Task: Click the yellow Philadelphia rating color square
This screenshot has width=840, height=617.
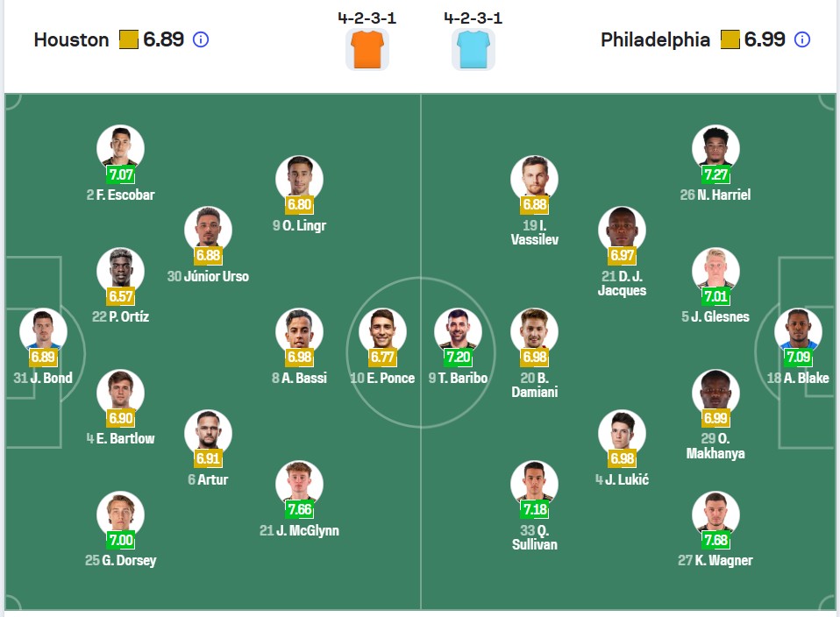Action: pyautogui.click(x=730, y=39)
